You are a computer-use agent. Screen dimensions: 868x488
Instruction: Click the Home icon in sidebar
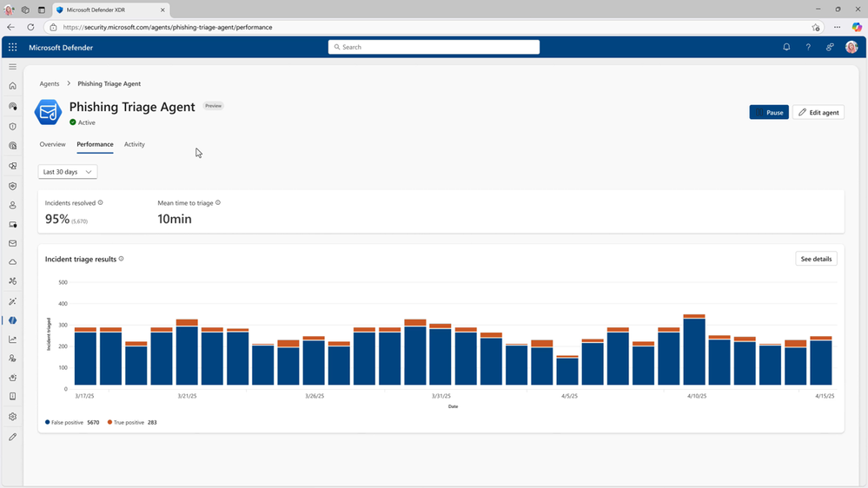(x=13, y=86)
